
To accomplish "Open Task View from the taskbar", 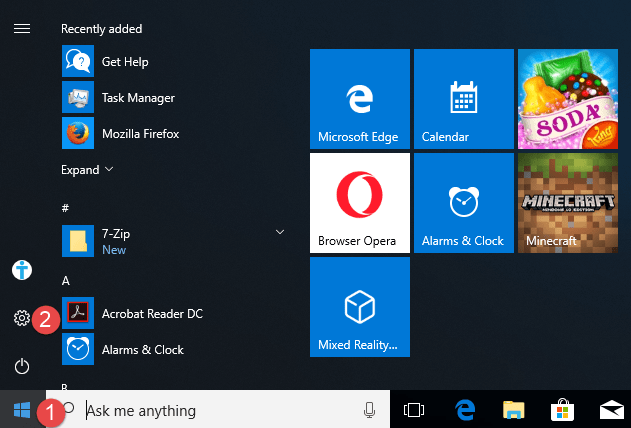I will point(414,410).
